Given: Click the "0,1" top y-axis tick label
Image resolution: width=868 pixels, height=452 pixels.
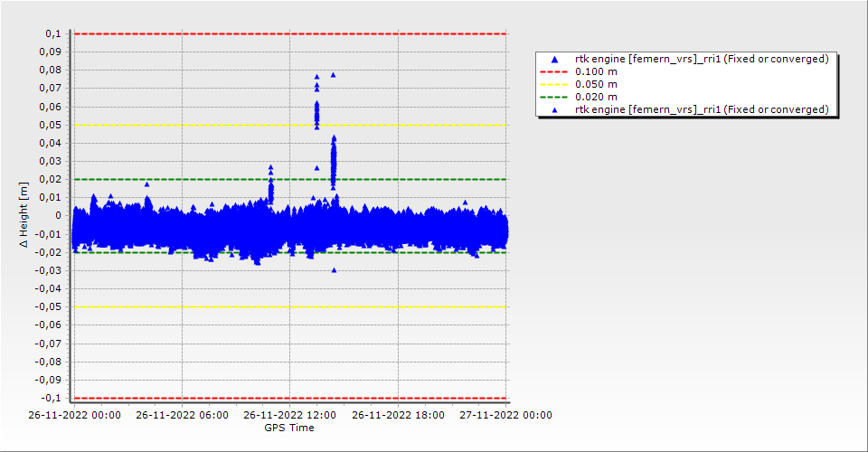Looking at the screenshot, I should click(52, 33).
